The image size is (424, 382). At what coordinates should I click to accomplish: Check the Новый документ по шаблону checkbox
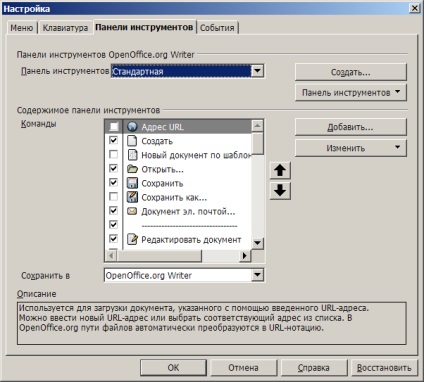click(x=113, y=154)
